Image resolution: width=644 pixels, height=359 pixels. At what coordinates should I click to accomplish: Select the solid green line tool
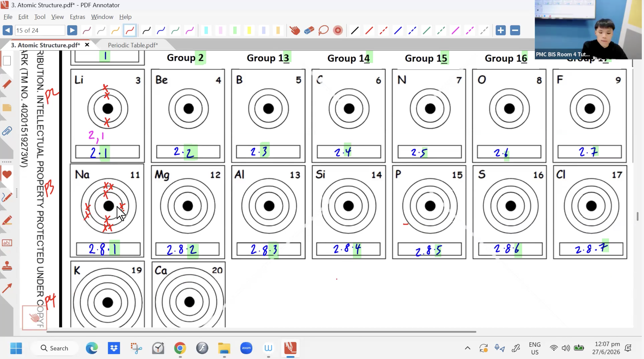(x=427, y=30)
